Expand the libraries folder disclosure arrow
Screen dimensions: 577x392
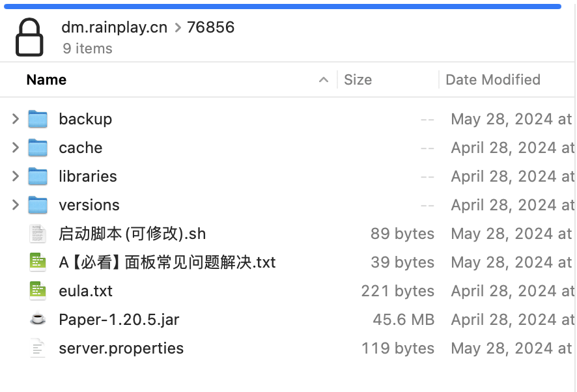pyautogui.click(x=16, y=176)
